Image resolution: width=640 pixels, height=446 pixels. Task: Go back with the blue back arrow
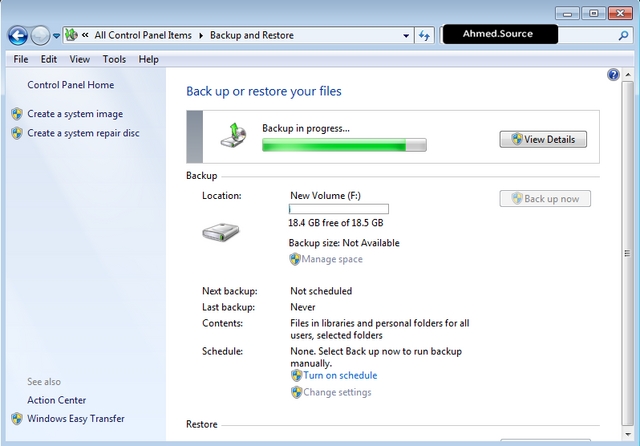(18, 36)
